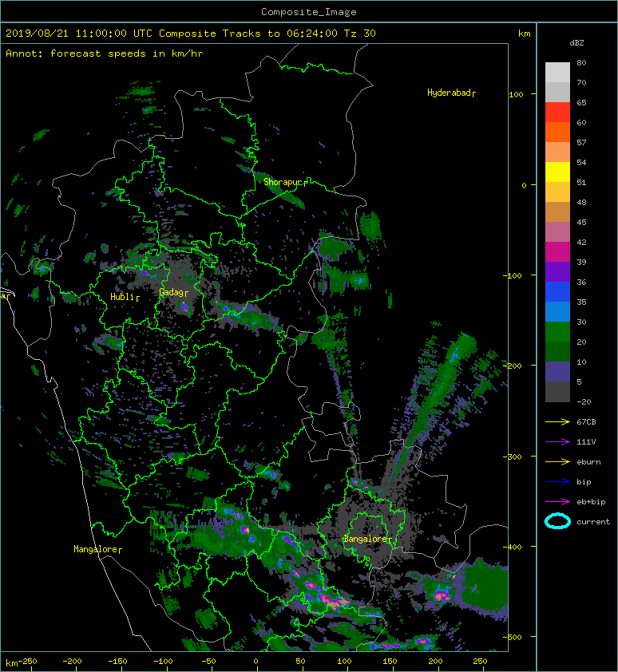Click the 'bip' legend label

(584, 482)
